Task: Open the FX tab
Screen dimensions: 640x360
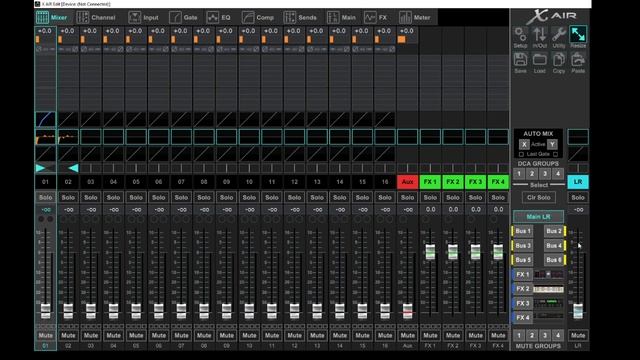Action: pyautogui.click(x=376, y=18)
